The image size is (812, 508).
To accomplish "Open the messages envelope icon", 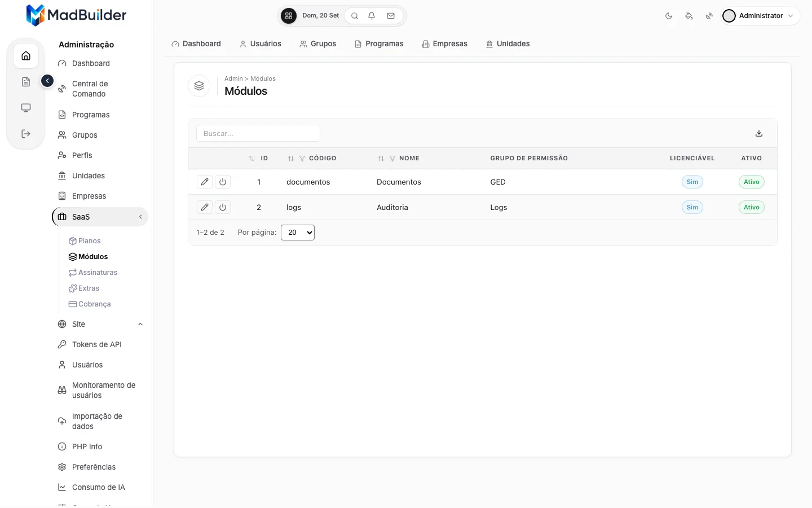I will click(x=391, y=16).
